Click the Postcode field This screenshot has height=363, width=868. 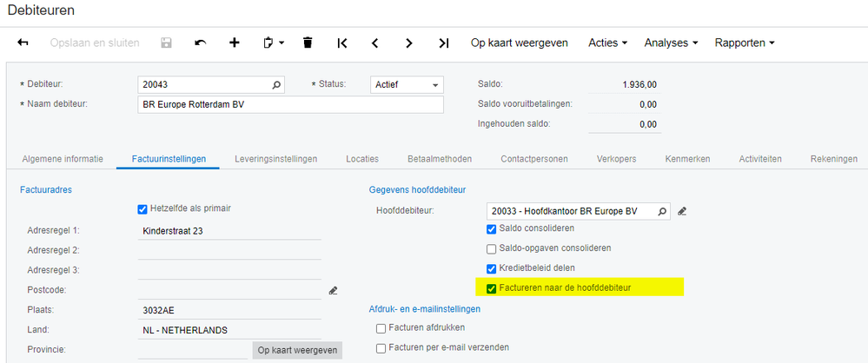click(x=229, y=291)
